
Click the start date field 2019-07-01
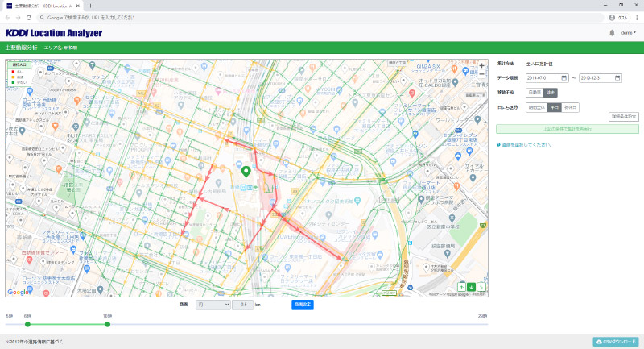click(x=543, y=77)
